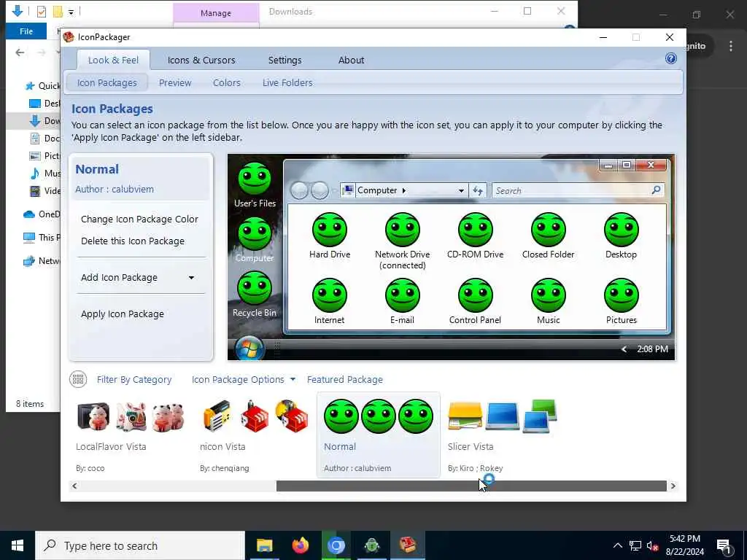The image size is (747, 560).
Task: Click the E-mail icon in preview
Action: tap(403, 296)
